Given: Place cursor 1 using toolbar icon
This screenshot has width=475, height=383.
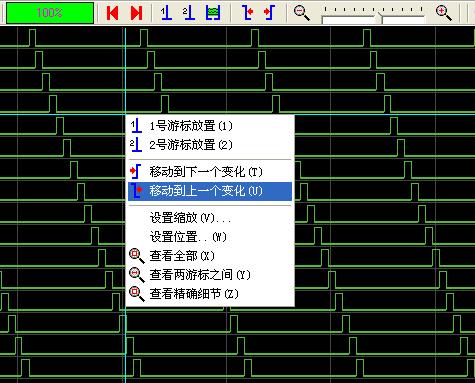Looking at the screenshot, I should [166, 13].
